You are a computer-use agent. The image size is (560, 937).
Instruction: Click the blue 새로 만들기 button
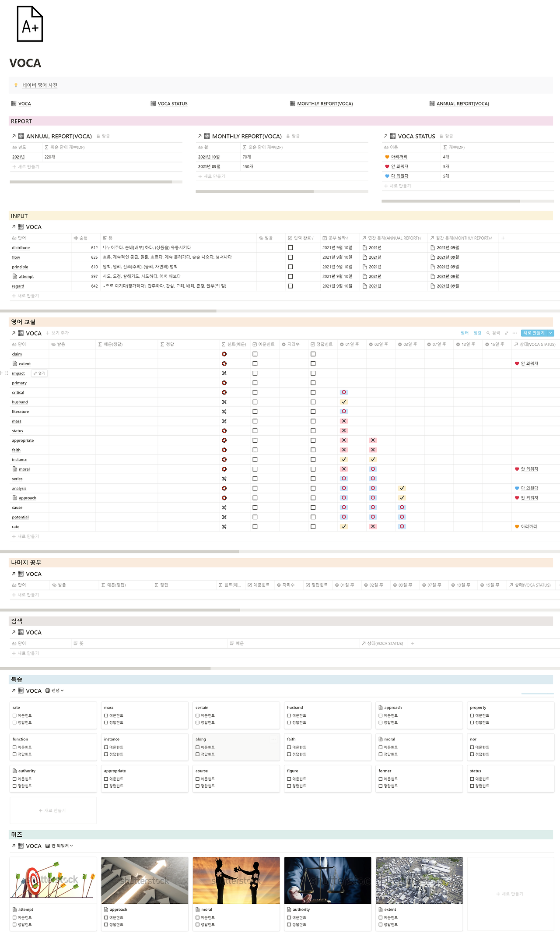coord(534,333)
